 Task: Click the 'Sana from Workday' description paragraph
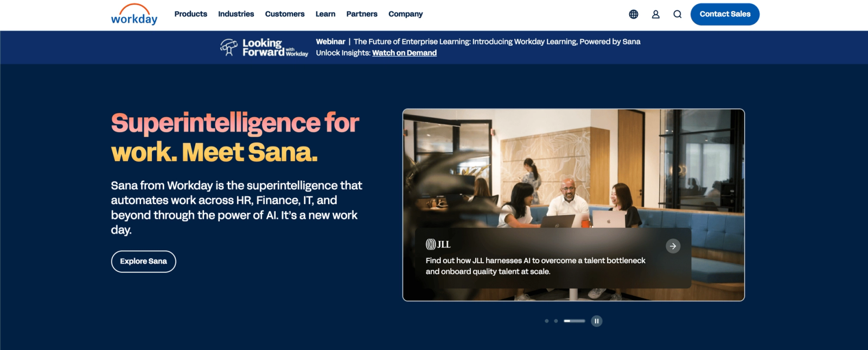click(237, 207)
